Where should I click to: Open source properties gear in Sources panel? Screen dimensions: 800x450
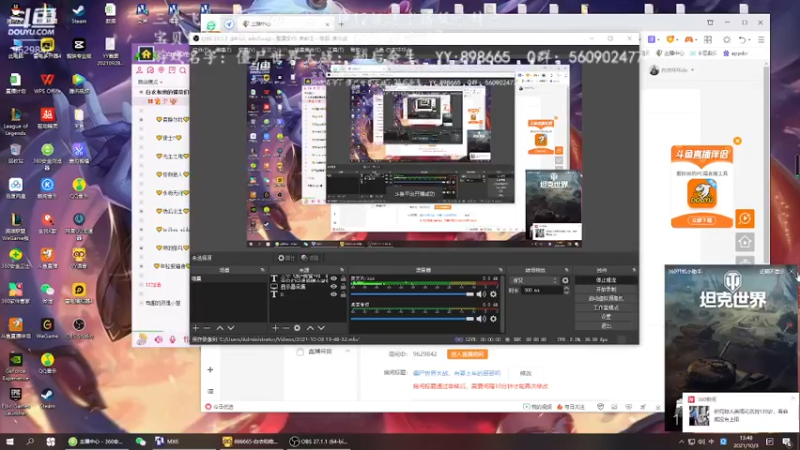click(297, 328)
